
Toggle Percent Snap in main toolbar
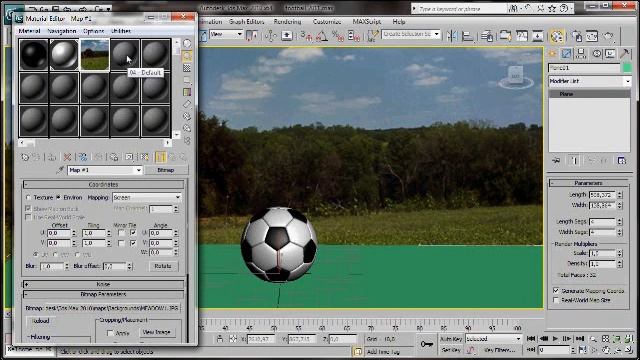[338, 36]
